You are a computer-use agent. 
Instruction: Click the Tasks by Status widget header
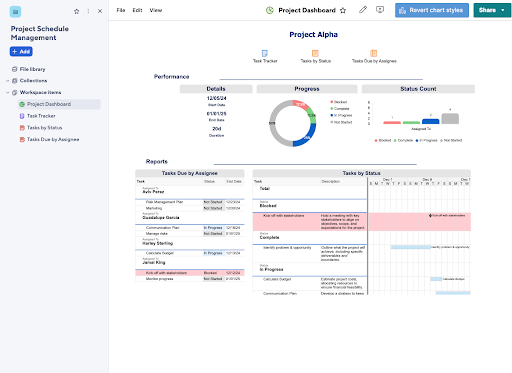click(362, 173)
